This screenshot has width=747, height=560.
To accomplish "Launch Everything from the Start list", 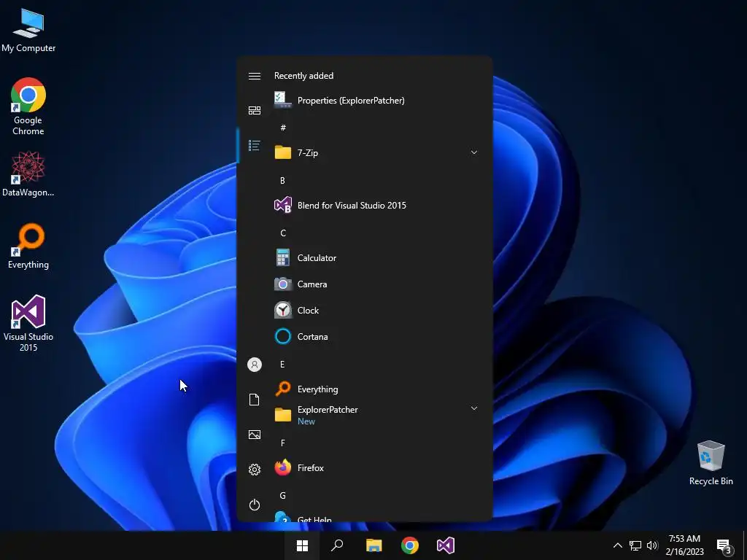I will 376,389.
